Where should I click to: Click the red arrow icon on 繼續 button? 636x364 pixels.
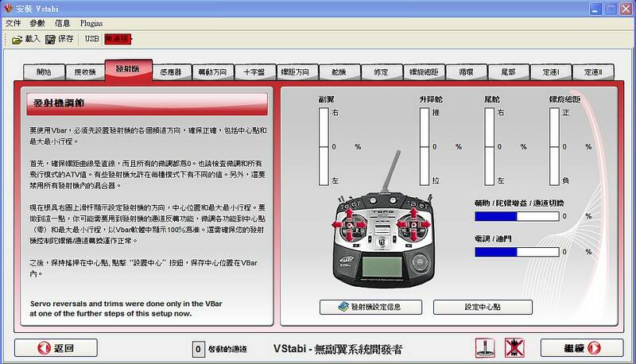tap(594, 348)
